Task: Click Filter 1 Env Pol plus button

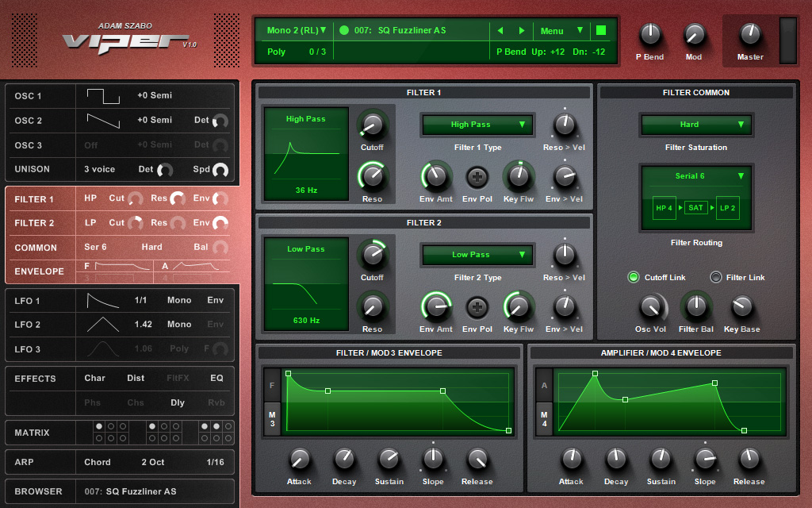Action: pyautogui.click(x=477, y=176)
